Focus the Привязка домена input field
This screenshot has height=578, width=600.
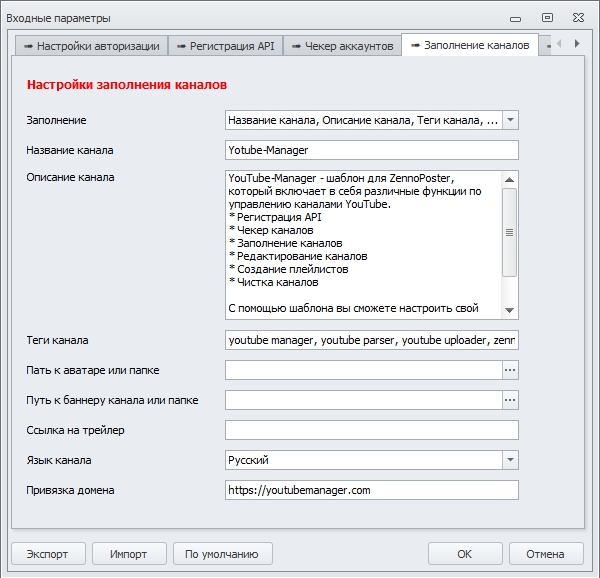[x=372, y=490]
